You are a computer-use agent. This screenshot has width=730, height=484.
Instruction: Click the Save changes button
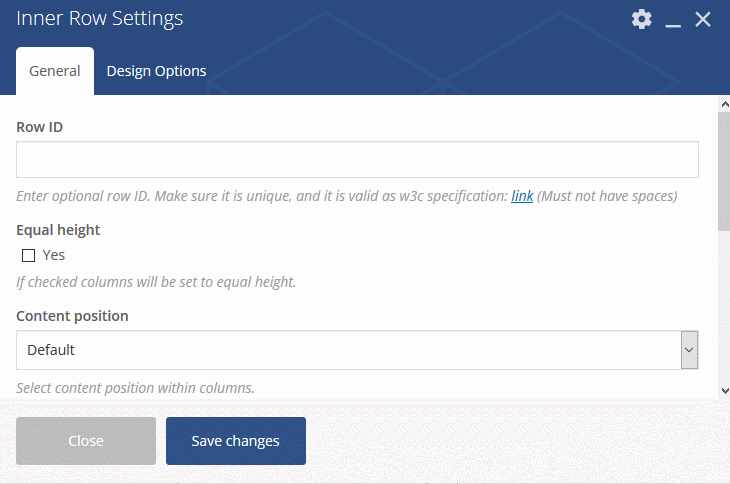(x=236, y=441)
